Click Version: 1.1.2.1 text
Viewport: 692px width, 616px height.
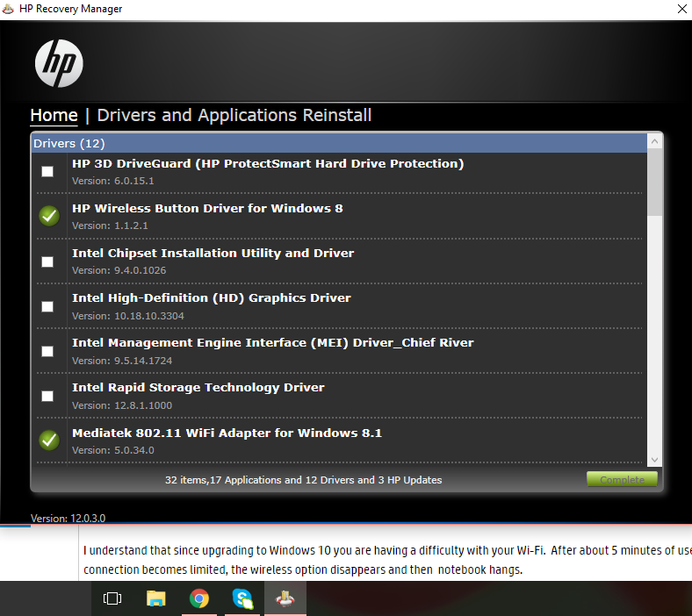coord(110,226)
